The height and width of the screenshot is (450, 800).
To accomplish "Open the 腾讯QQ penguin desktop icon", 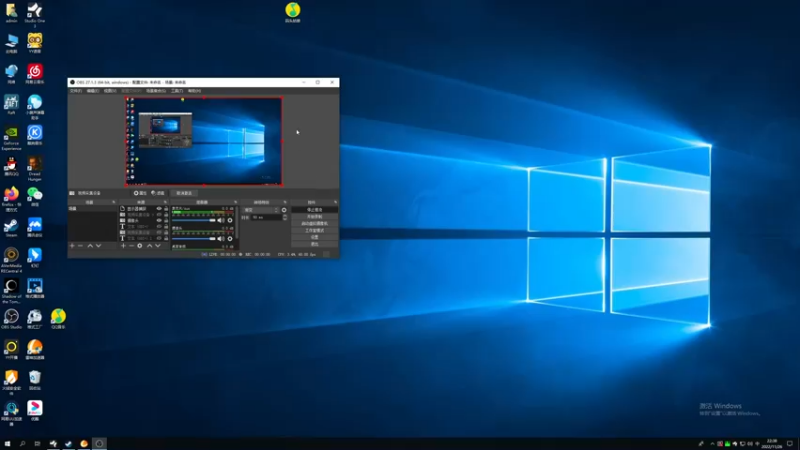I will 11,166.
